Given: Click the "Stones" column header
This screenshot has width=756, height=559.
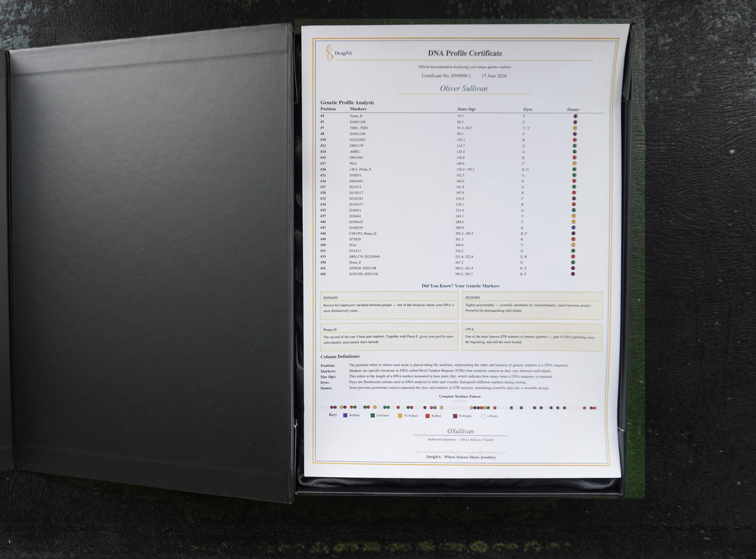Looking at the screenshot, I should (573, 110).
